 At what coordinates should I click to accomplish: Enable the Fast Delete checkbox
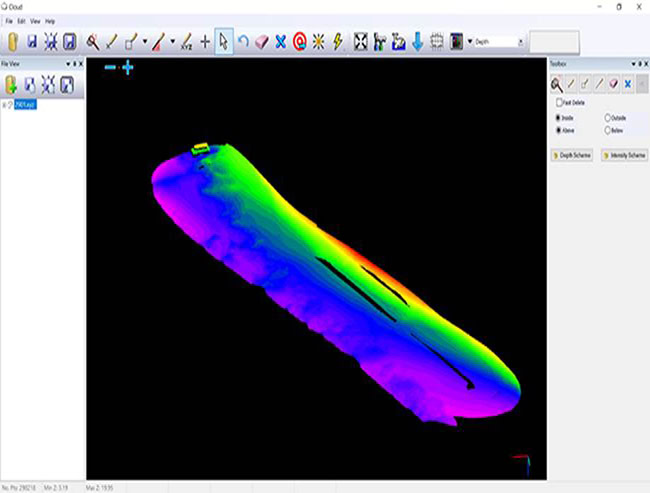559,102
